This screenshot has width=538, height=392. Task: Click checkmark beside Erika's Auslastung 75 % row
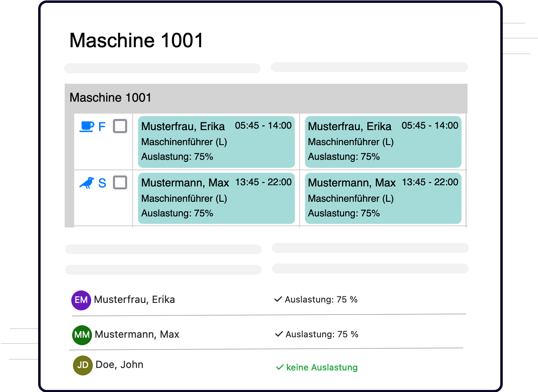279,300
